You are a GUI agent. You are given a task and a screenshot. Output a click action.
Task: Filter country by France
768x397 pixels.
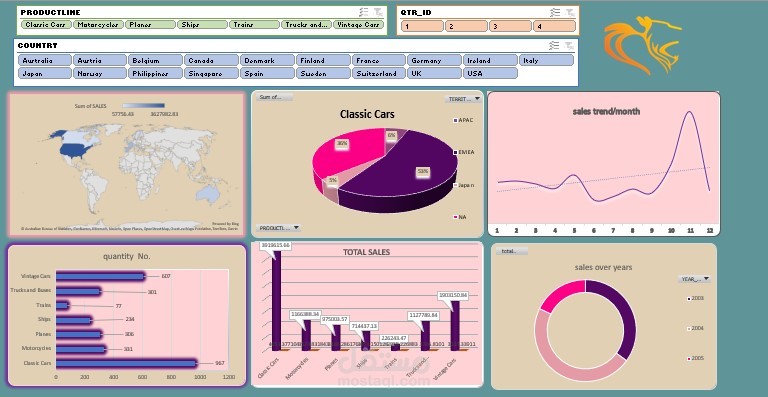point(379,60)
